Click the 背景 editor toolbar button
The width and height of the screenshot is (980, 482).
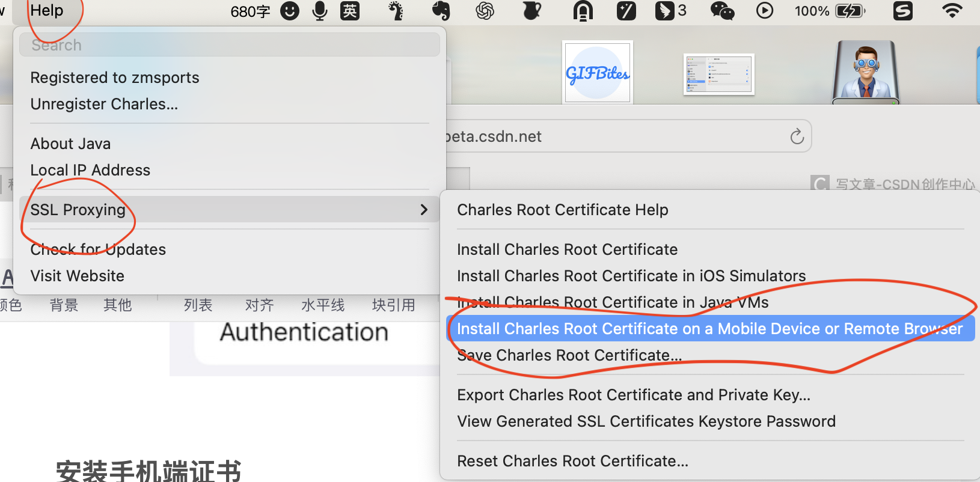pyautogui.click(x=64, y=305)
